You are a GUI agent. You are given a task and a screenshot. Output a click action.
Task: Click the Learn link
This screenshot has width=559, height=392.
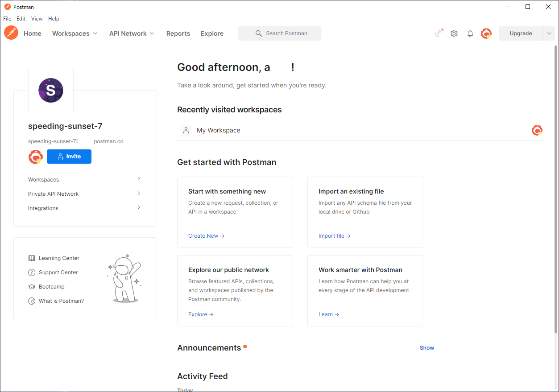[329, 314]
